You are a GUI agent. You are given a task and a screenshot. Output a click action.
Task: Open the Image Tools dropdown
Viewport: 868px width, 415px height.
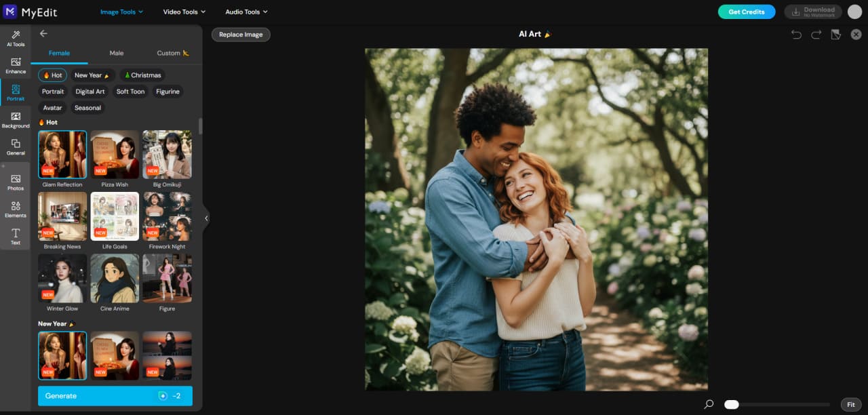coord(121,12)
